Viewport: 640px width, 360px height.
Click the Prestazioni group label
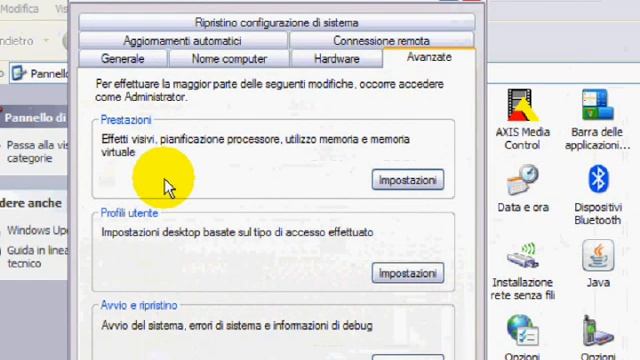[126, 120]
